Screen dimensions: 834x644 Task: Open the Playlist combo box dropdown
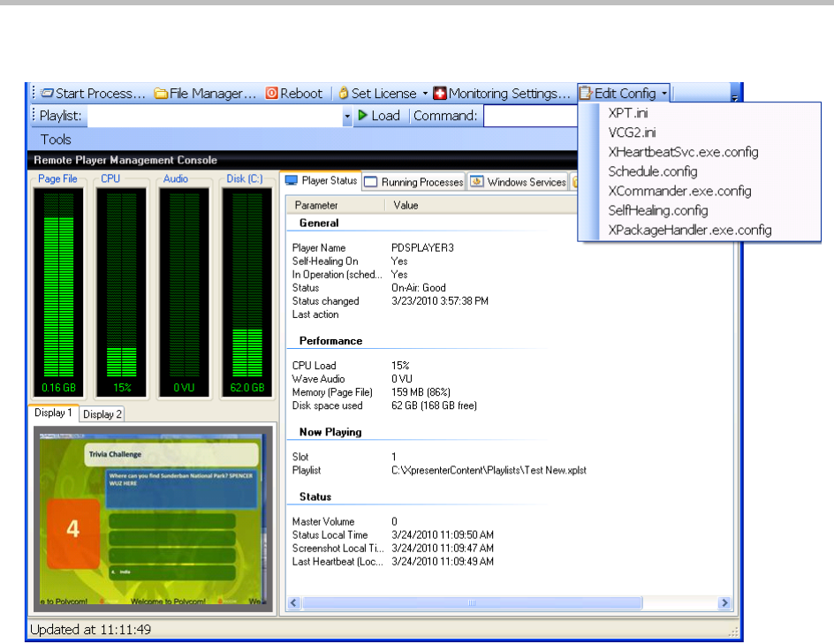(x=347, y=116)
